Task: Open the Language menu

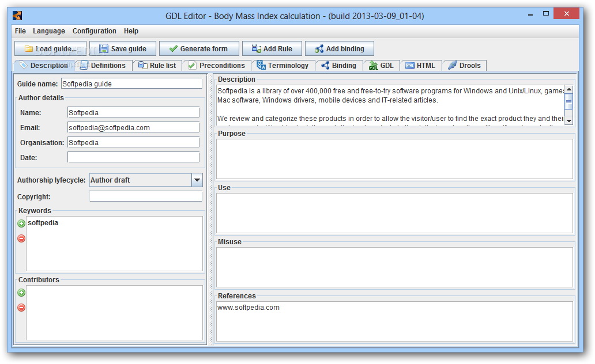Action: (x=49, y=31)
